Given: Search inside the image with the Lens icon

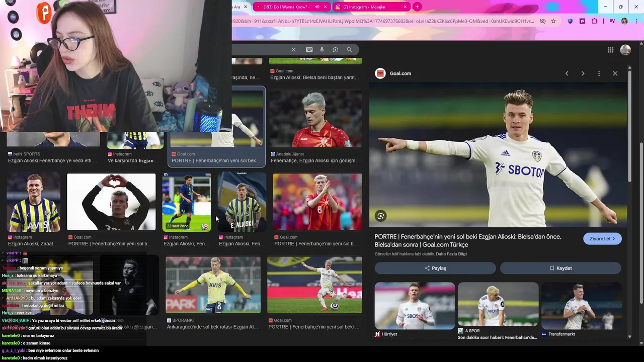Looking at the screenshot, I should pyautogui.click(x=380, y=216).
